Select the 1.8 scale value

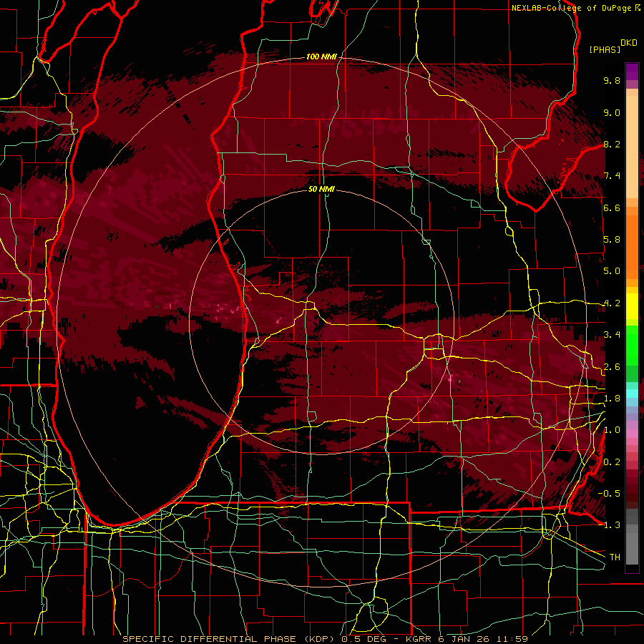coord(612,399)
